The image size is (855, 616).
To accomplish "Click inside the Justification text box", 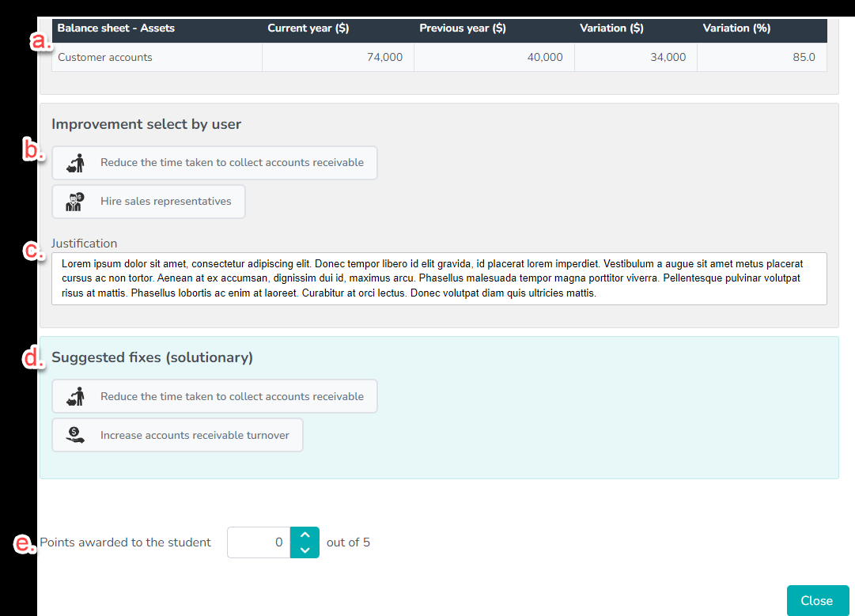I will click(439, 278).
